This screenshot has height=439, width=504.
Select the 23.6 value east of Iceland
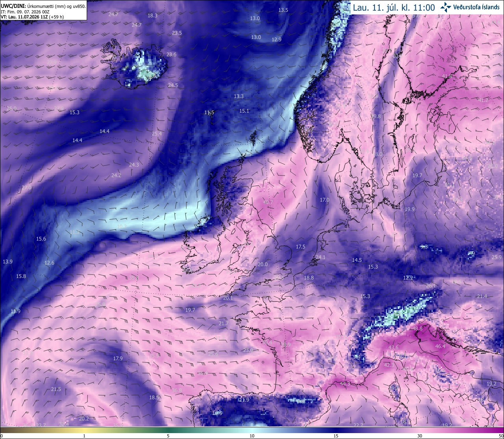coord(171,55)
